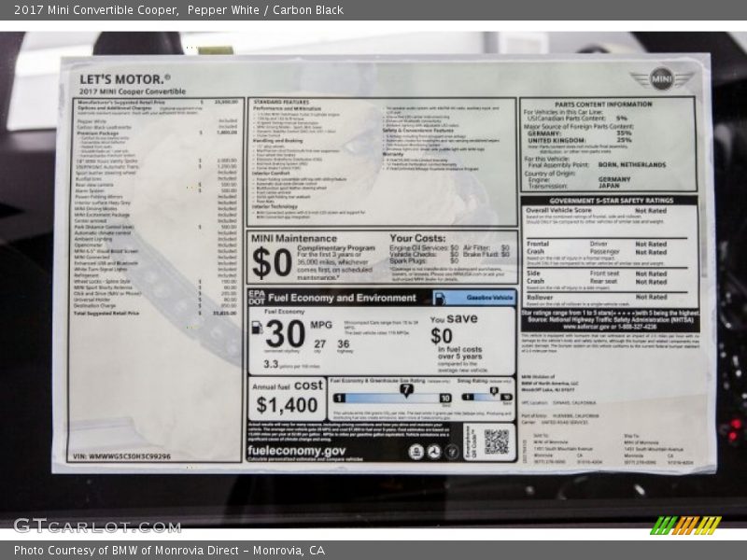Click the MINI Maintenance heading
The width and height of the screenshot is (747, 560).
[294, 239]
